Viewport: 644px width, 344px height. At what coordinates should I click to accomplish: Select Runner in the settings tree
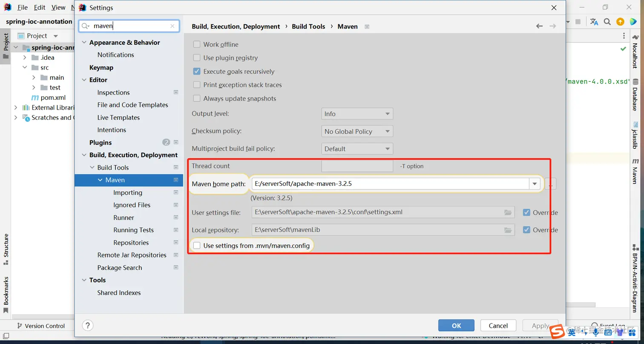124,217
